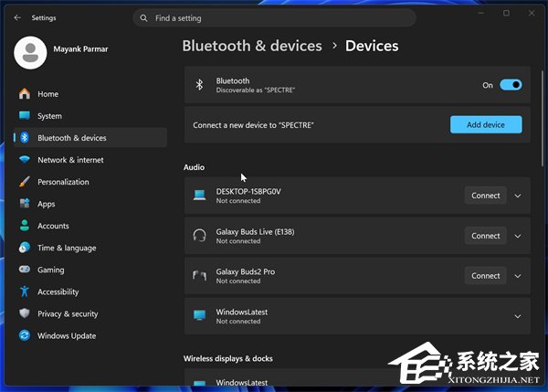Click the Find a setting search box
548x392 pixels.
(274, 18)
